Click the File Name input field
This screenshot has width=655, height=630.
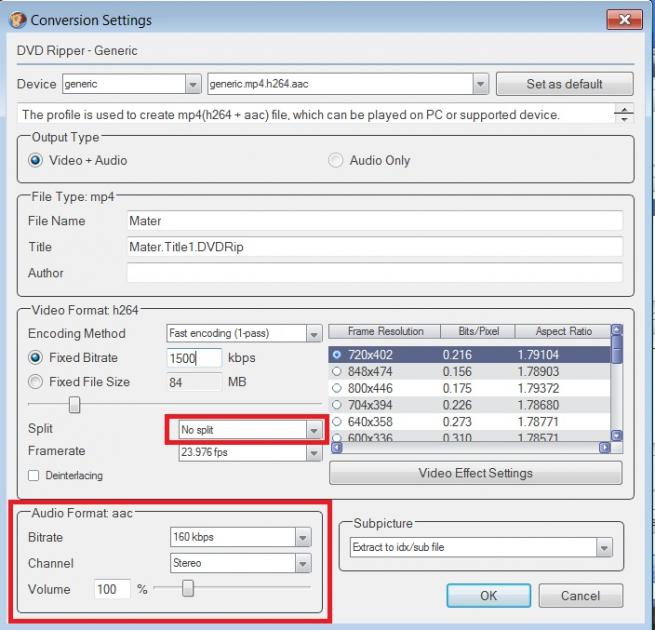374,221
